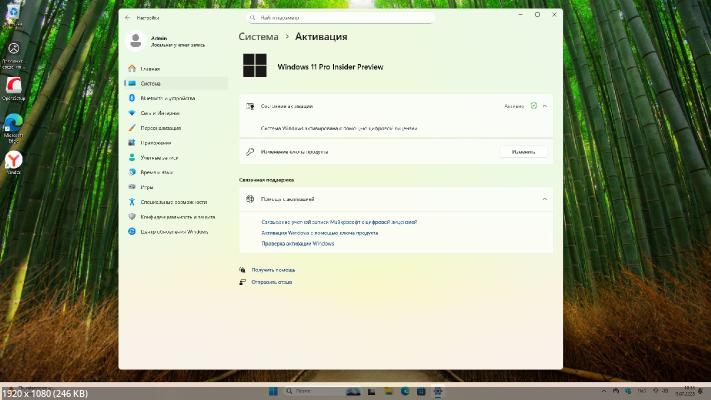Collapse the Помощь с активацией section
This screenshot has width=711, height=400.
click(x=545, y=199)
